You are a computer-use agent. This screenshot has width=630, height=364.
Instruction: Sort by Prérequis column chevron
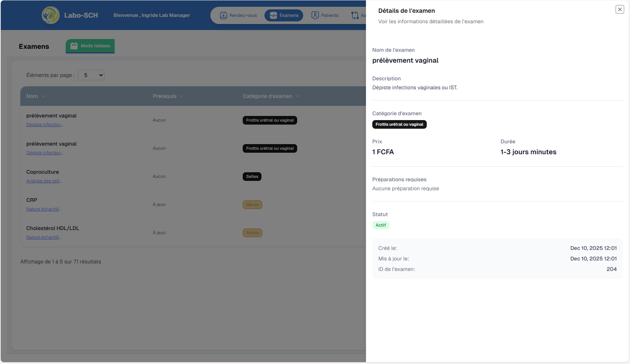[x=182, y=96]
